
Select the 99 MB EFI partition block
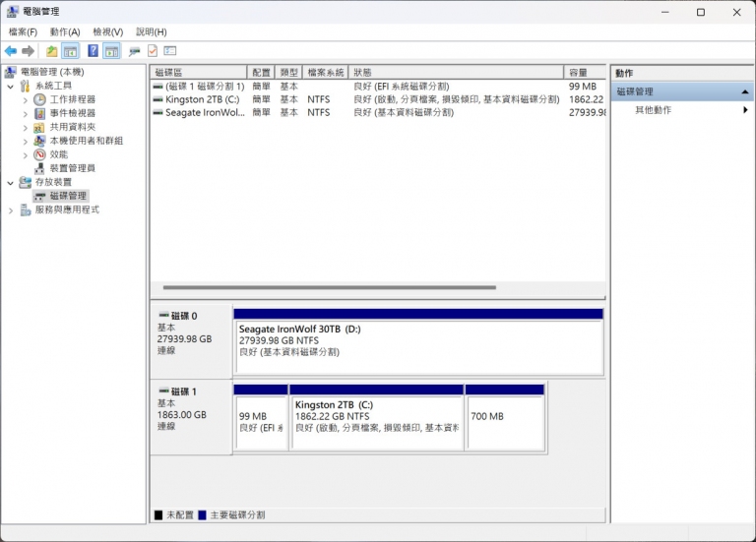pyautogui.click(x=261, y=417)
